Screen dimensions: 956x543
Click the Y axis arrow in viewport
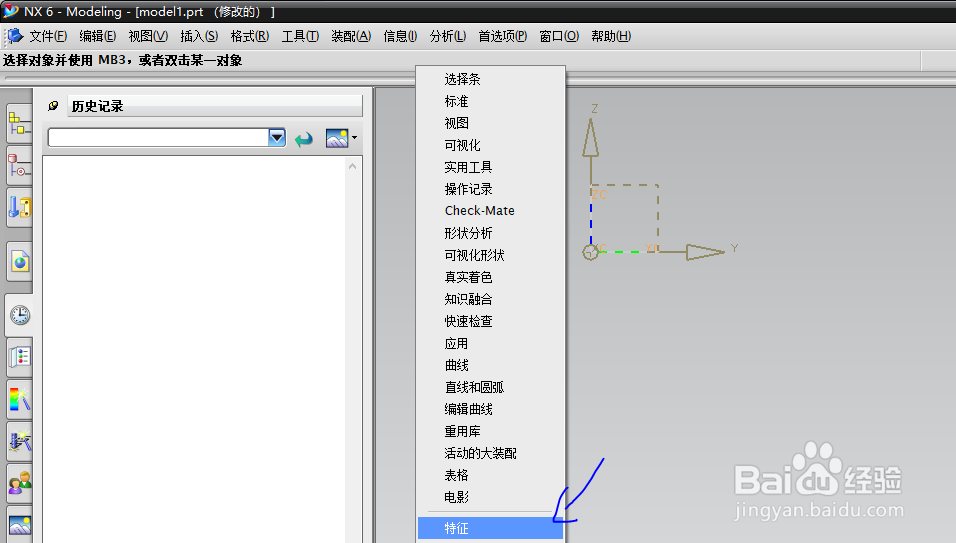[x=705, y=252]
